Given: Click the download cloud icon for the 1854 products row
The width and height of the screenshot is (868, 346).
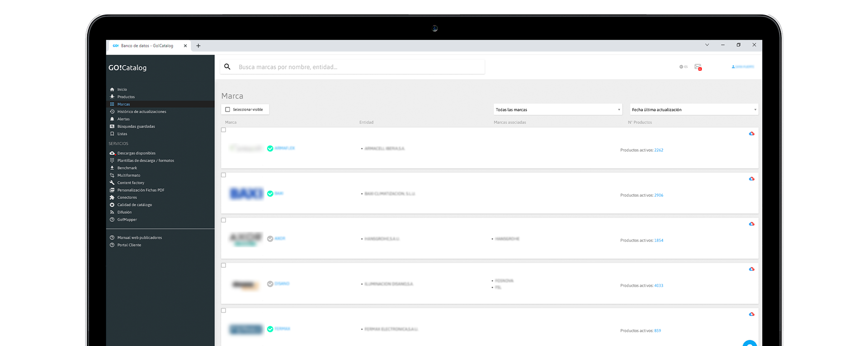Looking at the screenshot, I should [751, 224].
